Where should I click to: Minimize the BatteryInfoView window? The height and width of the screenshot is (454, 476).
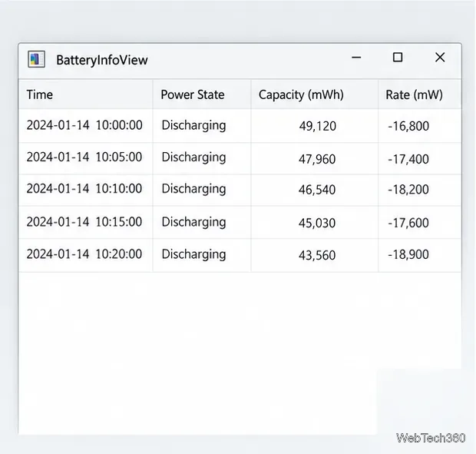pyautogui.click(x=356, y=58)
